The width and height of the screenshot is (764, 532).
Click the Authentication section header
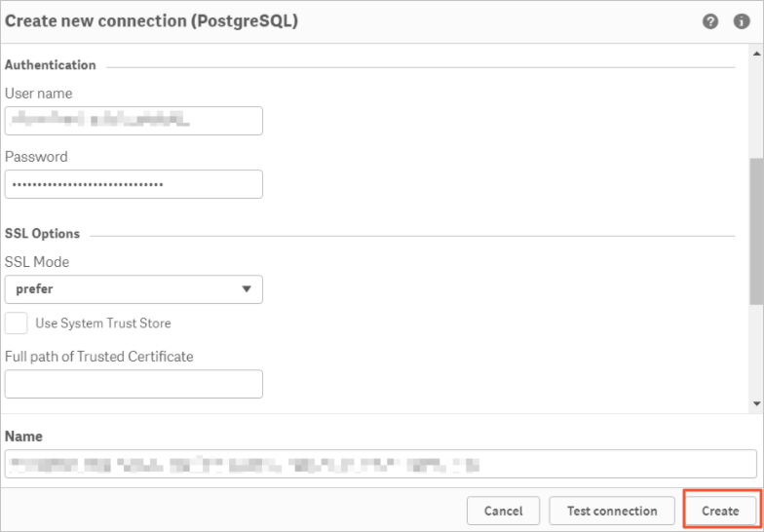point(51,65)
